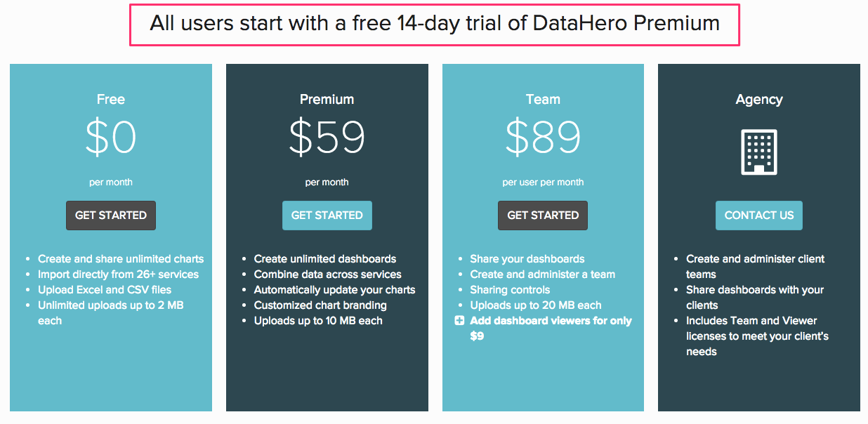The height and width of the screenshot is (424, 868).
Task: Select the Team plan heading
Action: tap(543, 100)
